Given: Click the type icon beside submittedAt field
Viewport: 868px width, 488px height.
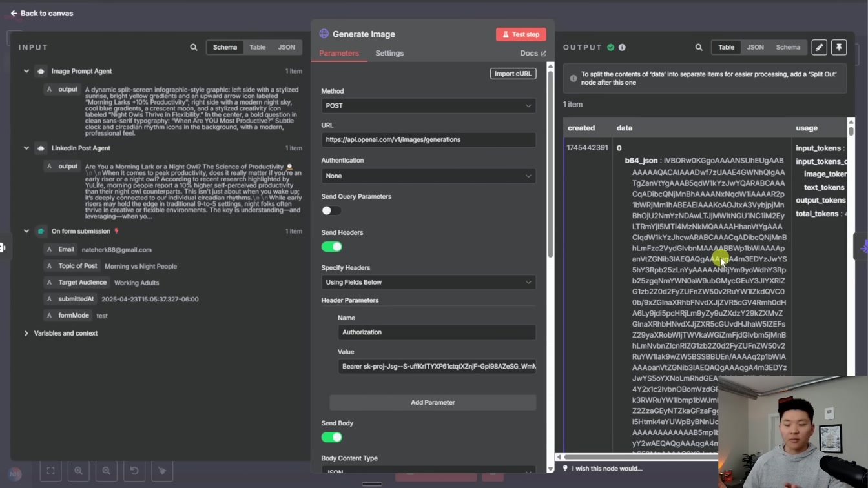Looking at the screenshot, I should point(49,299).
